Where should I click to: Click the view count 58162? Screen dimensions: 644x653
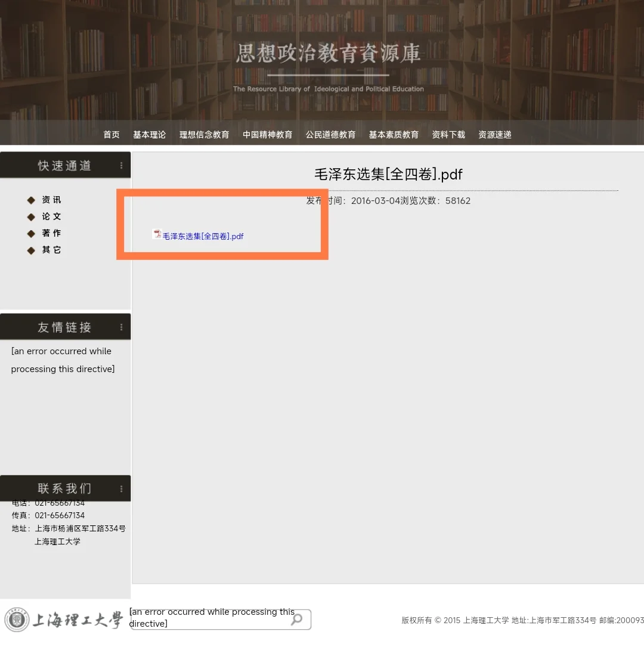[x=458, y=201]
